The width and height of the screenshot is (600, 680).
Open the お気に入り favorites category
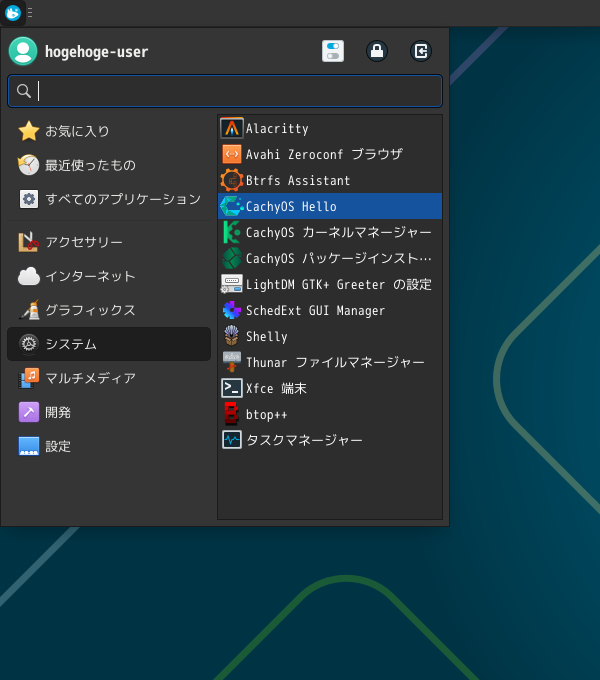[x=109, y=131]
